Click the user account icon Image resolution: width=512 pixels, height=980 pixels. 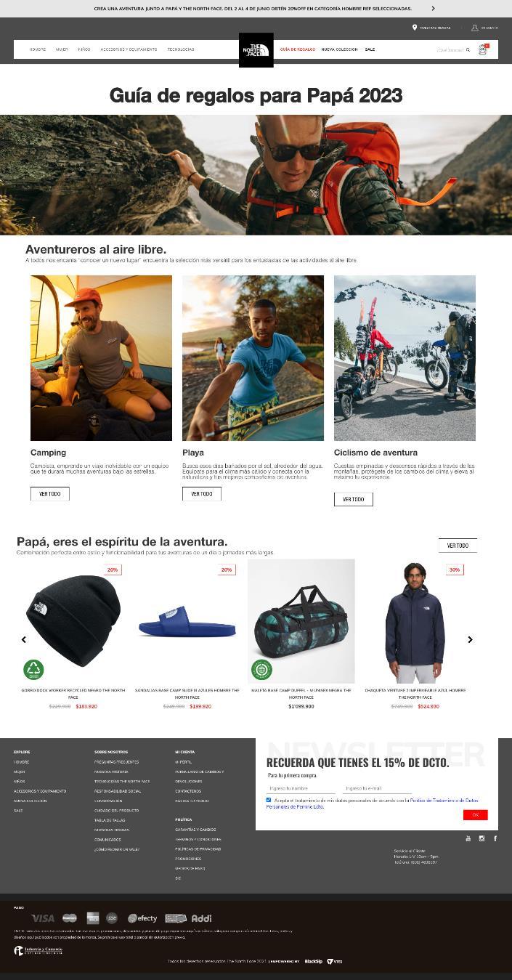tap(475, 28)
